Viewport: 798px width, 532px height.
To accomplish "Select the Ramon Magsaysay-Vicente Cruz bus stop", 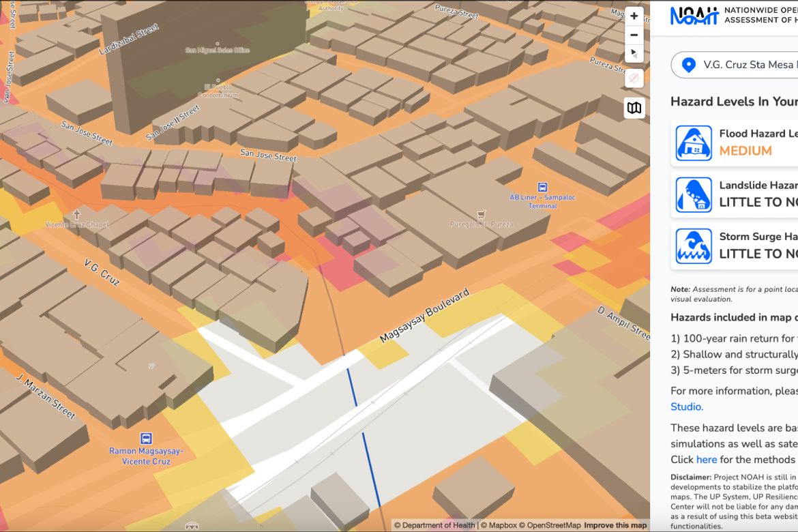I will (x=146, y=439).
